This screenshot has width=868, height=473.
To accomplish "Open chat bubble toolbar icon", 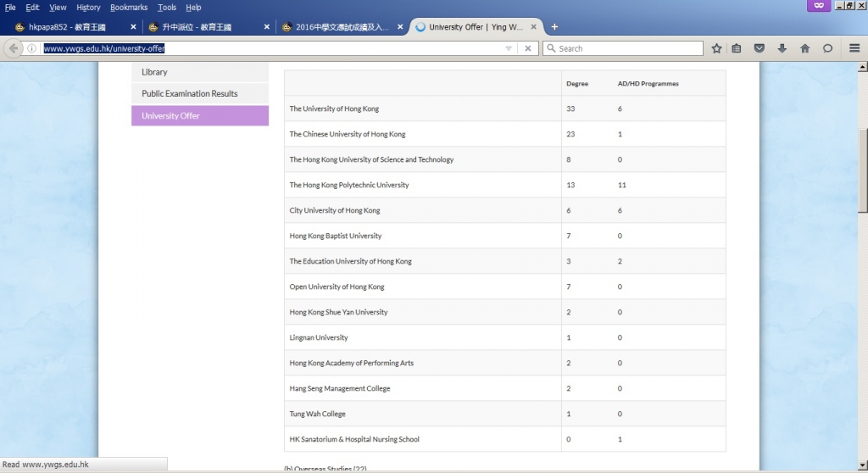I will point(827,48).
